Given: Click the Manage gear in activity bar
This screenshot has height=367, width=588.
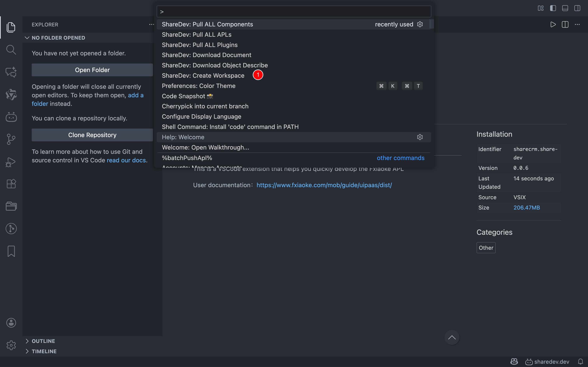Looking at the screenshot, I should pos(11,345).
